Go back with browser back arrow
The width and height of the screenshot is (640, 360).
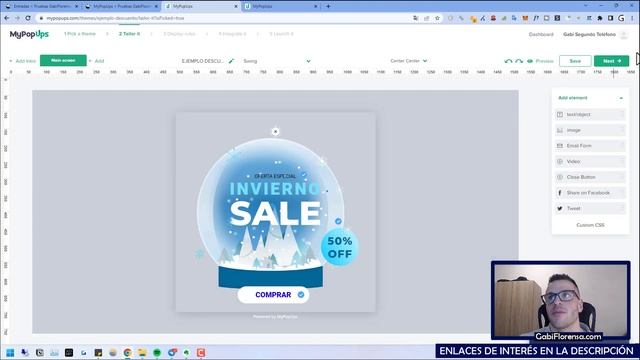coord(7,18)
